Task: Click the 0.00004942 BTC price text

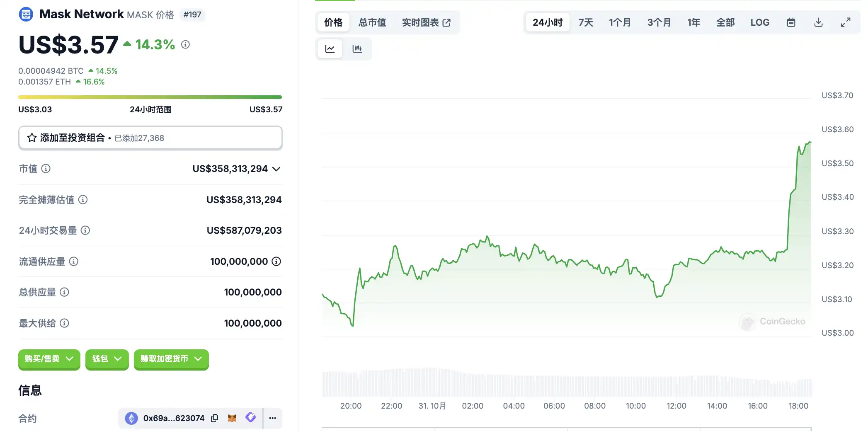Action: (51, 71)
